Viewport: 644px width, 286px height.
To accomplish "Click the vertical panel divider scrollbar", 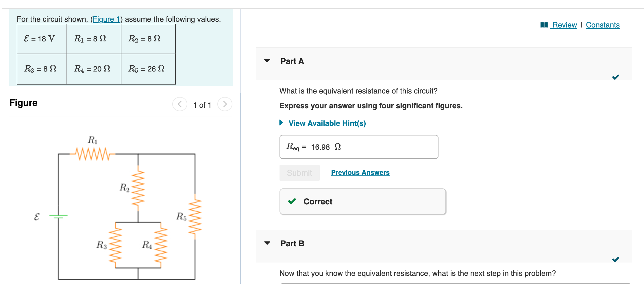I will point(240,188).
